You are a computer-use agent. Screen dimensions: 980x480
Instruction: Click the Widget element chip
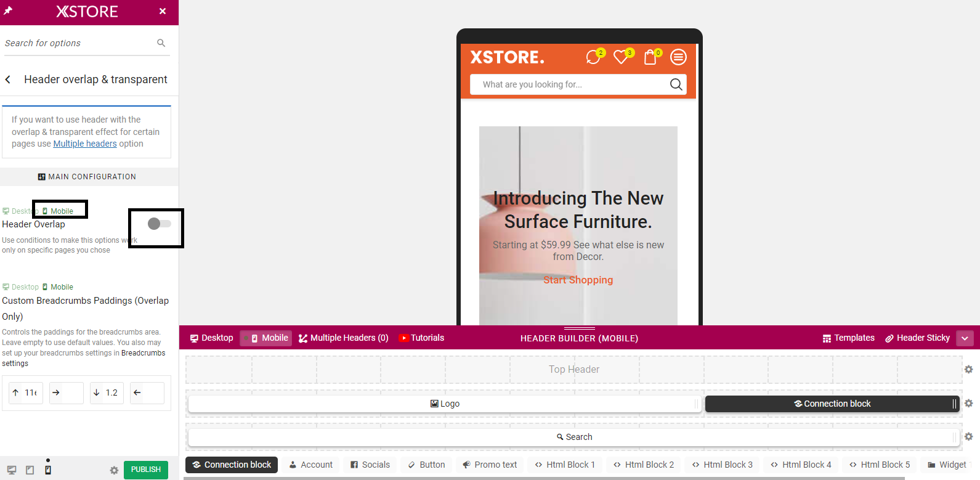point(947,465)
